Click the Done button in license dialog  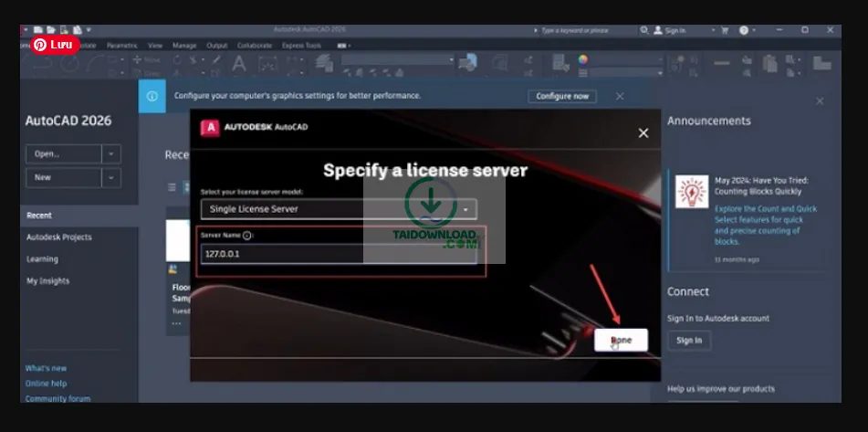[621, 340]
